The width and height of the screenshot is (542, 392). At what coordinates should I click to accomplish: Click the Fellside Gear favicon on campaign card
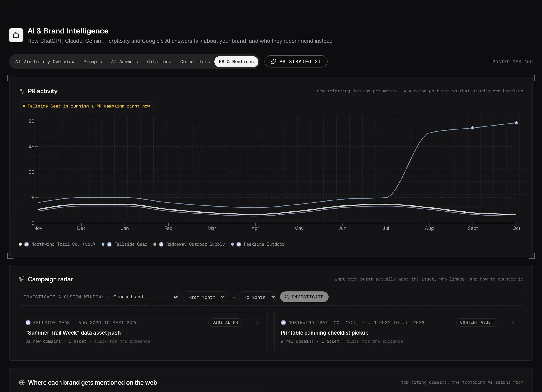click(28, 322)
